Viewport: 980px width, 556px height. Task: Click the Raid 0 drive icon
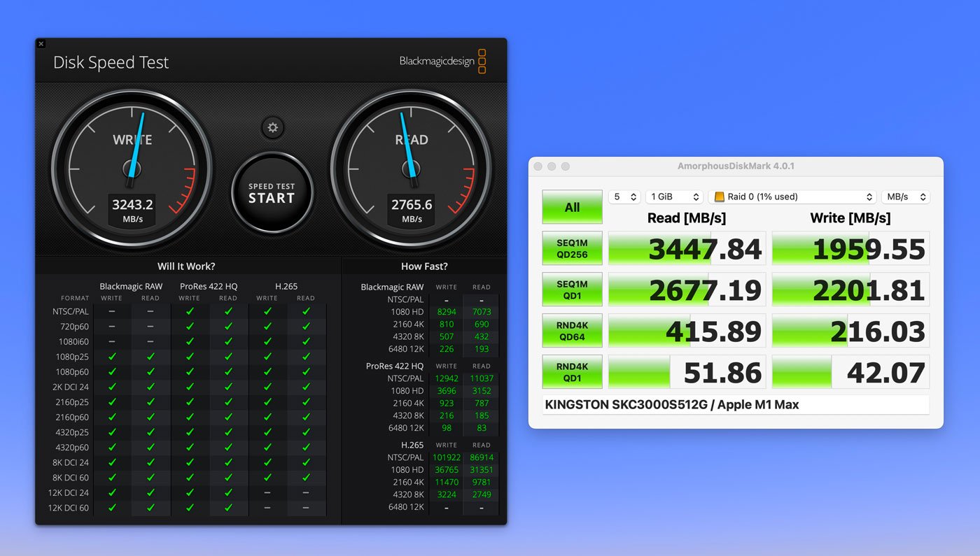pyautogui.click(x=719, y=197)
